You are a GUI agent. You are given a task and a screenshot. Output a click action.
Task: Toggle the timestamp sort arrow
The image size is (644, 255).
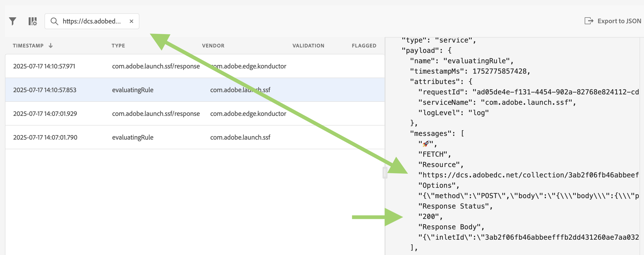pos(50,45)
